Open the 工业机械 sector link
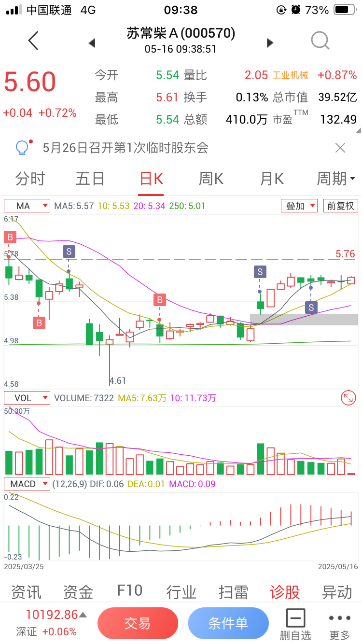 pyautogui.click(x=291, y=75)
